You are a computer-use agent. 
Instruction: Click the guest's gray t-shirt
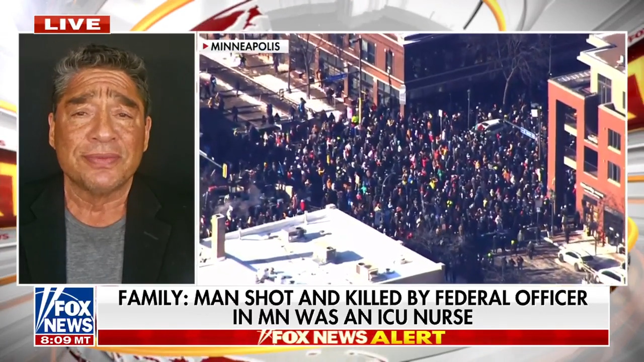[95, 249]
